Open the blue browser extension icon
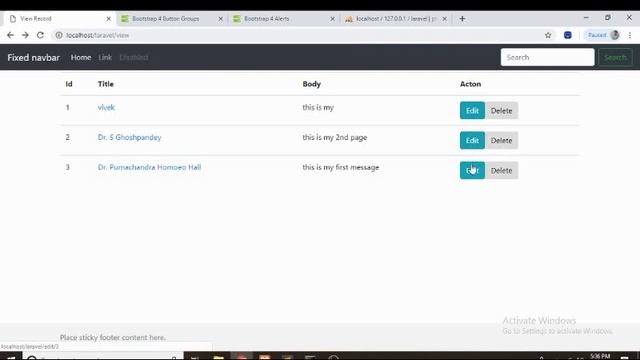This screenshot has height=360, width=640. [568, 36]
